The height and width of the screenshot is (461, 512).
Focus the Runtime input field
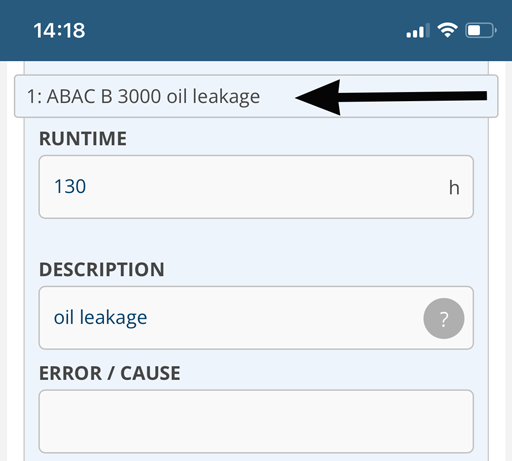pyautogui.click(x=256, y=187)
